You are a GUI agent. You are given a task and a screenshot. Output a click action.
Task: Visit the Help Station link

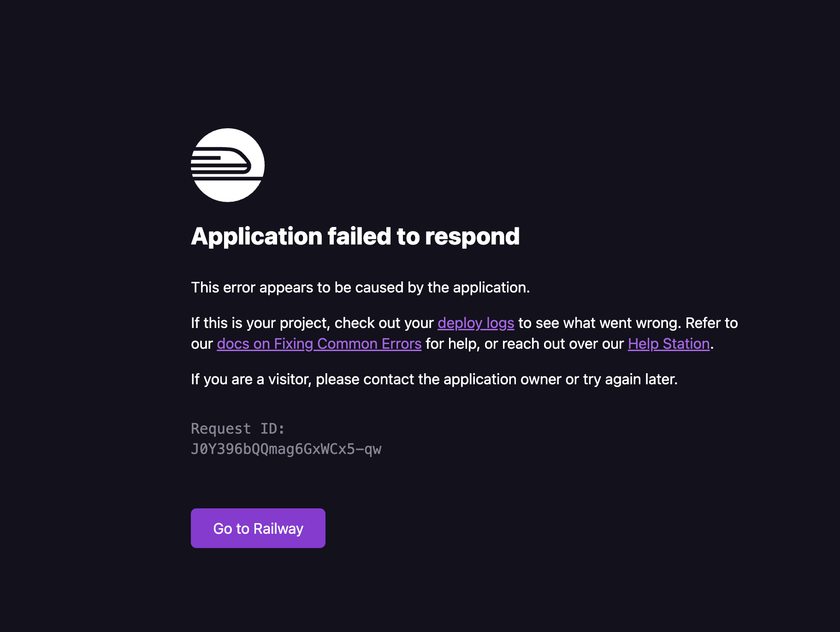pos(668,344)
